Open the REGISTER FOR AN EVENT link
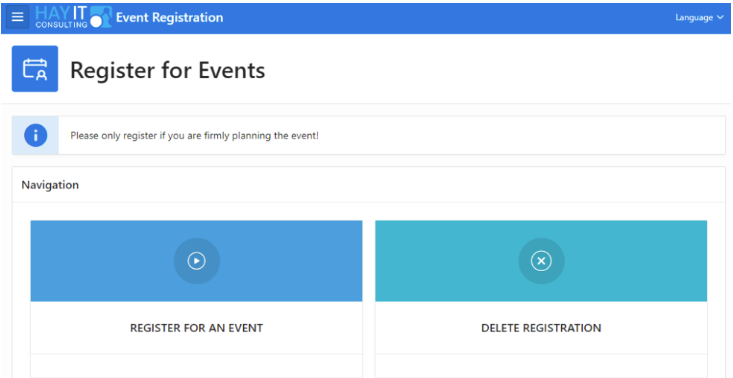Screen dimensions: 733x378 196,328
